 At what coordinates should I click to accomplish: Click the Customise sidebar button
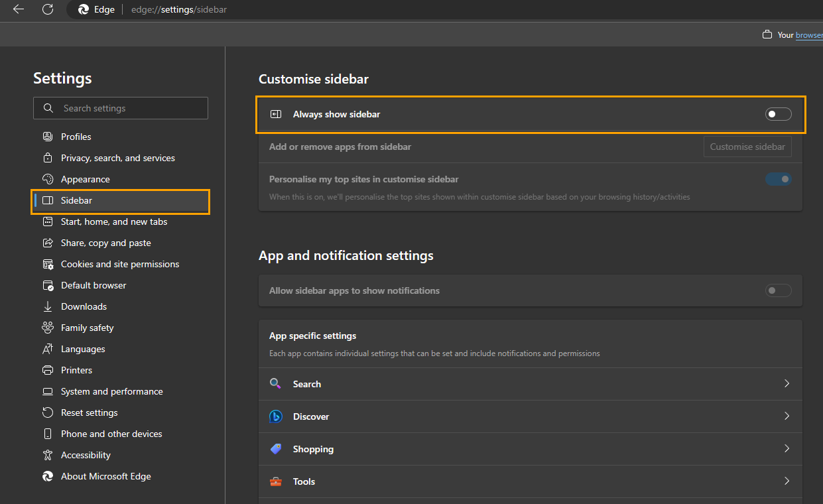(x=747, y=147)
